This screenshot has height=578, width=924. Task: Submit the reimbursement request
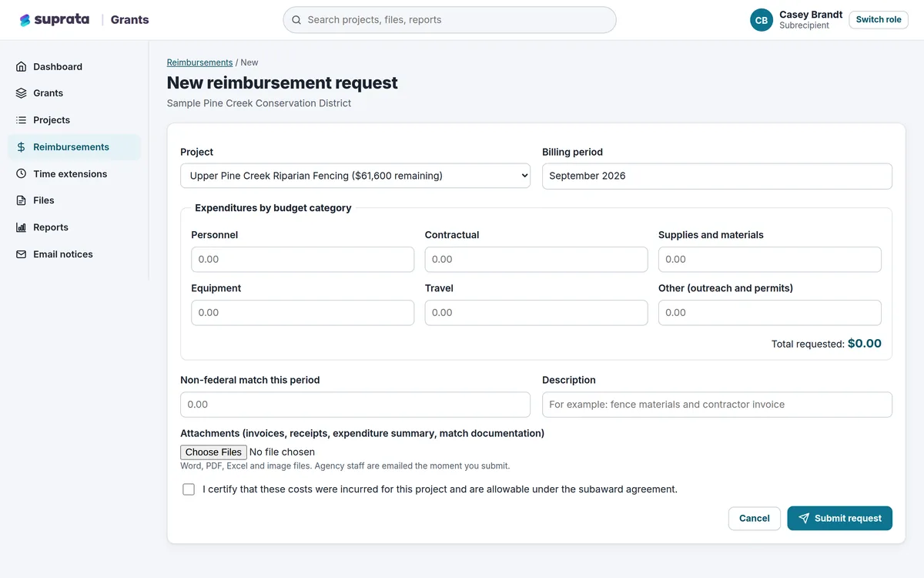click(x=839, y=519)
